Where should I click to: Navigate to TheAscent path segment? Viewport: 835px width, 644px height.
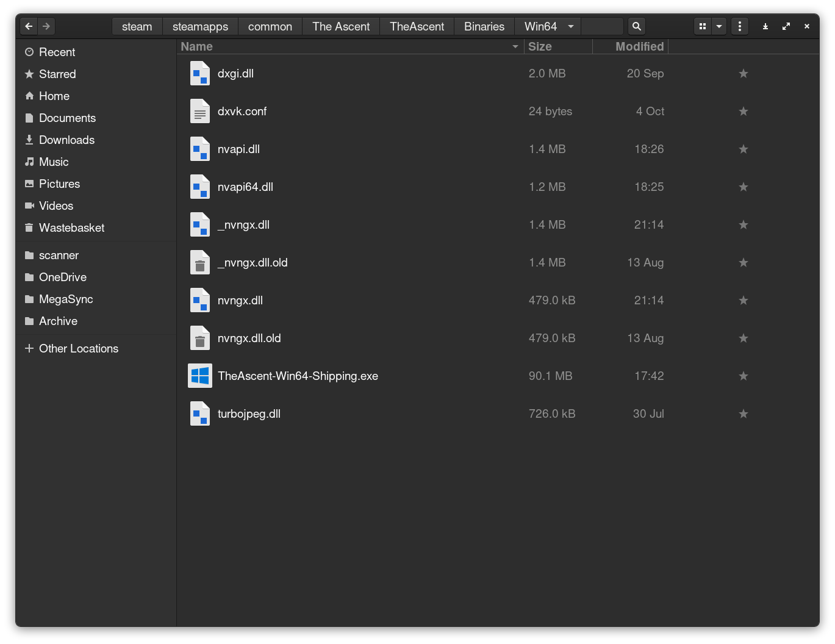pyautogui.click(x=417, y=26)
